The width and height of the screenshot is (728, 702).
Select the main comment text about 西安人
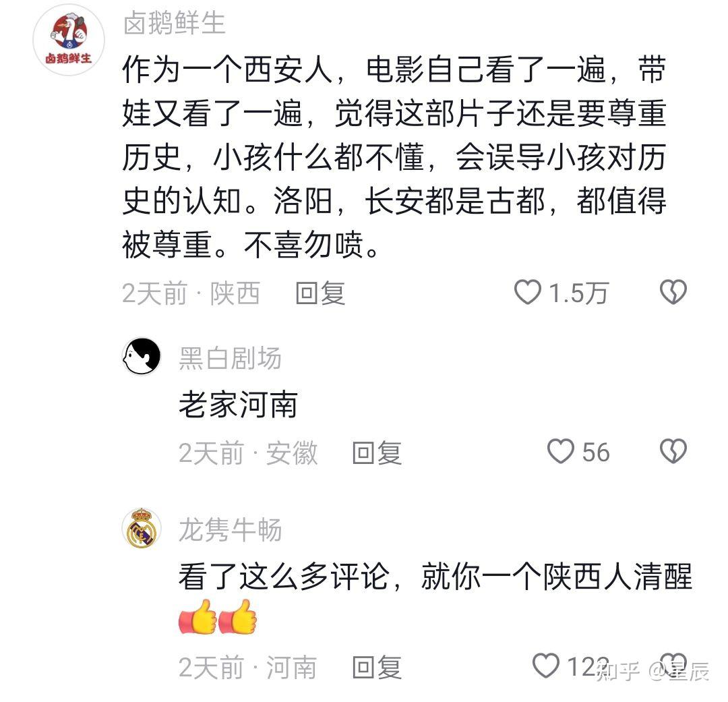(394, 157)
